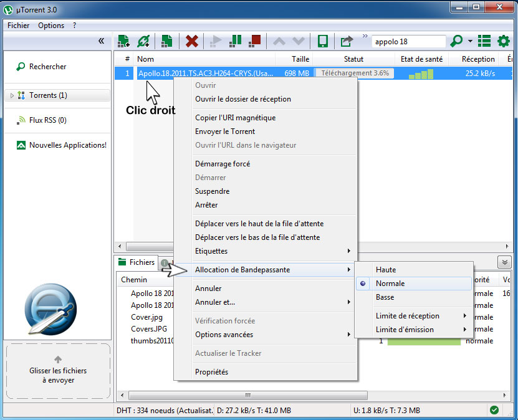Click the green network status checkmark

(x=494, y=410)
